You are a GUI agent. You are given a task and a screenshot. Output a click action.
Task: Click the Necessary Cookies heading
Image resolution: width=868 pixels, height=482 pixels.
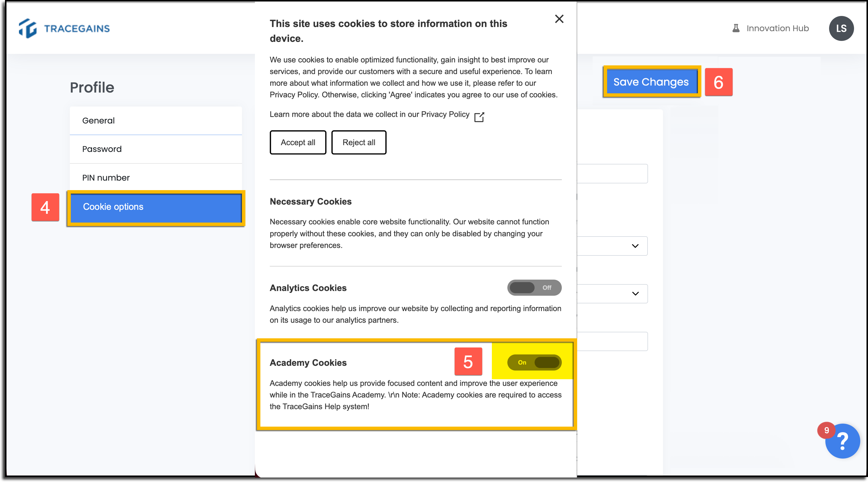(310, 202)
